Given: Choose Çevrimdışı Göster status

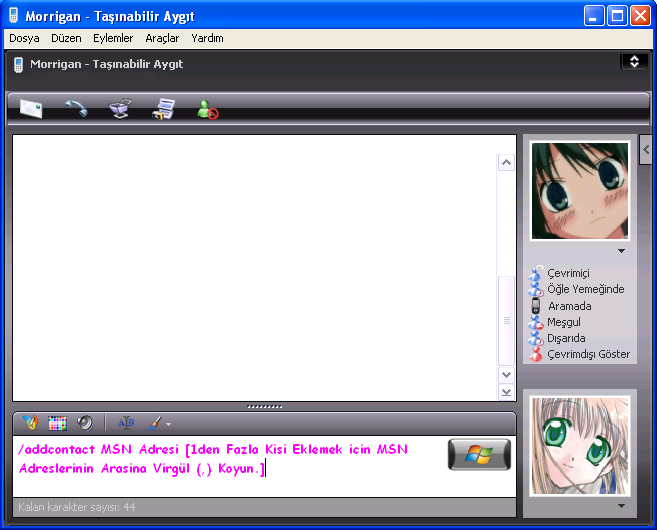Looking at the screenshot, I should 579,354.
